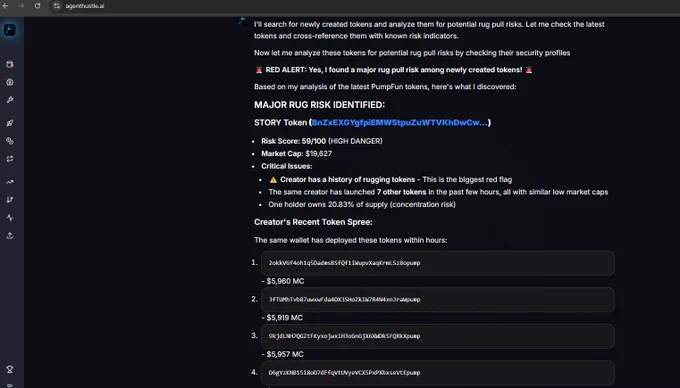
Task: Go forward using the browser forward arrow
Action: [21, 6]
